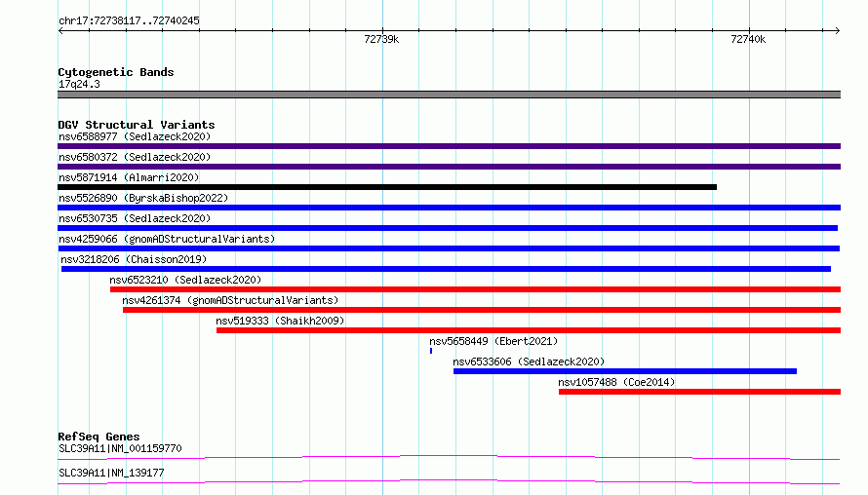Click the red bar for nsv1057488
The width and height of the screenshot is (868, 495).
coord(699,392)
